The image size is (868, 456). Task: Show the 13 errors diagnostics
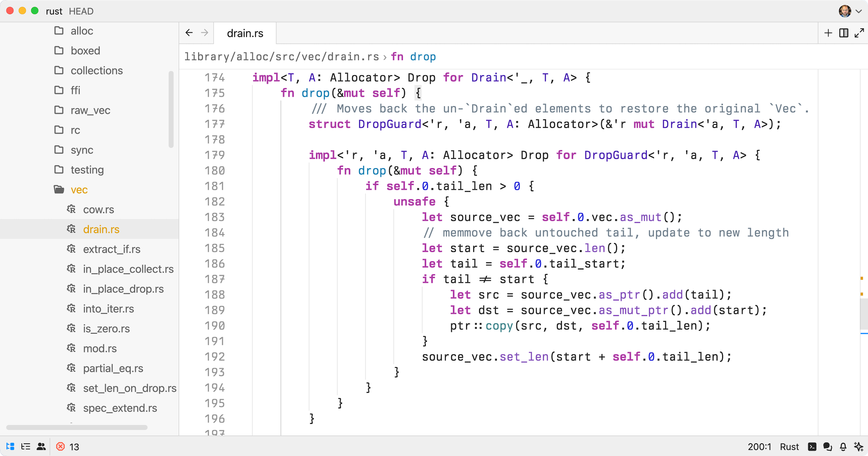click(x=68, y=447)
